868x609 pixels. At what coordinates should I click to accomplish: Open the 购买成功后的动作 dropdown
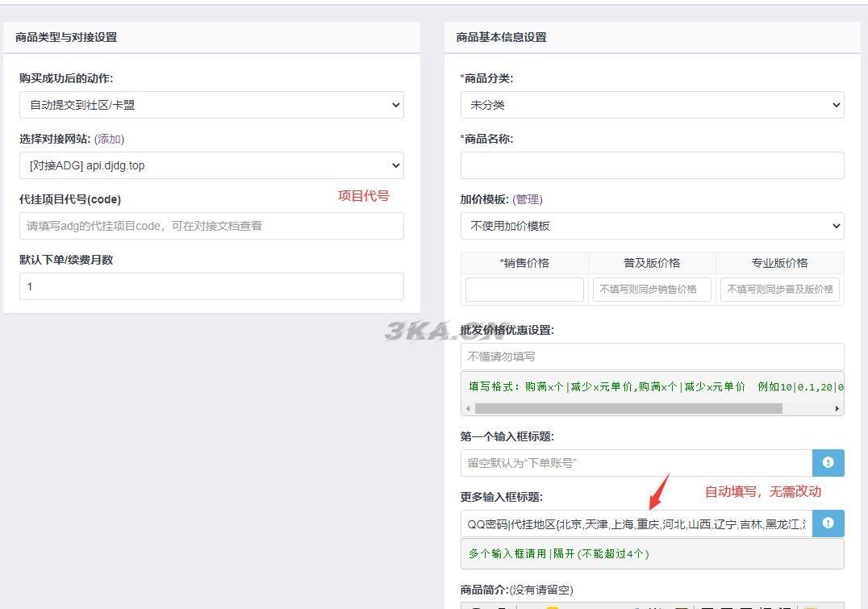[x=211, y=105]
